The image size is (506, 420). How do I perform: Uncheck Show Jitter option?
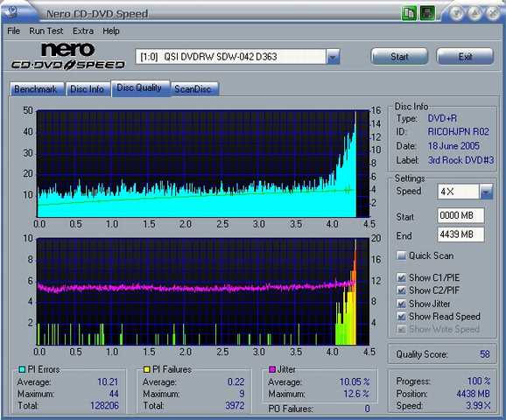pos(401,304)
